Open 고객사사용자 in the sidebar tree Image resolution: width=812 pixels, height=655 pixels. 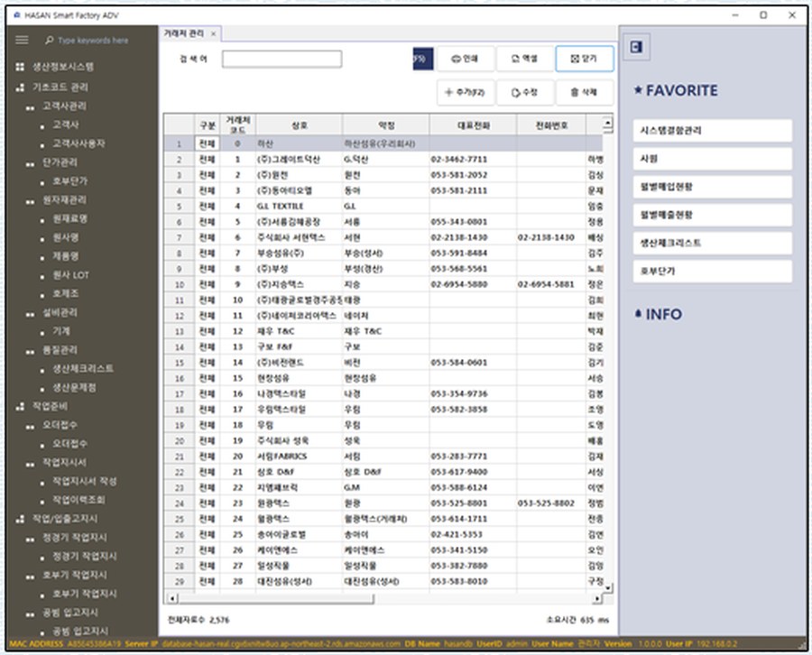tap(78, 143)
